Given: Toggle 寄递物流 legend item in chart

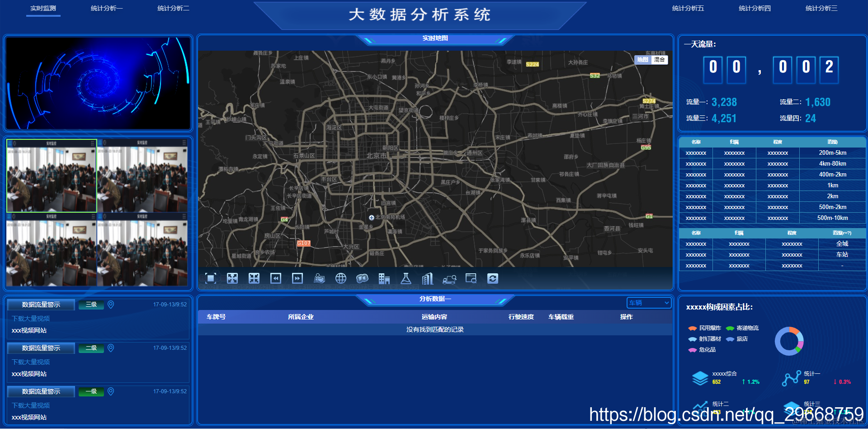Looking at the screenshot, I should (742, 328).
